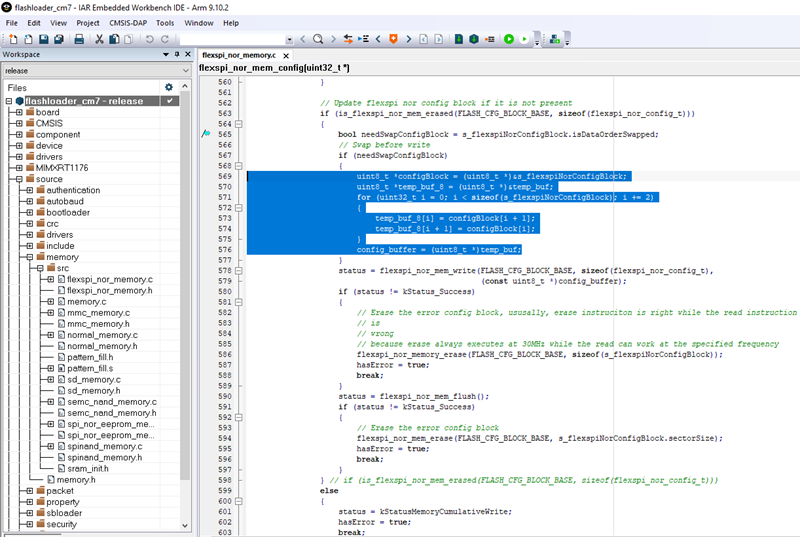800x537 pixels.
Task: Click the Replace icon with orange arrows
Action: point(348,39)
